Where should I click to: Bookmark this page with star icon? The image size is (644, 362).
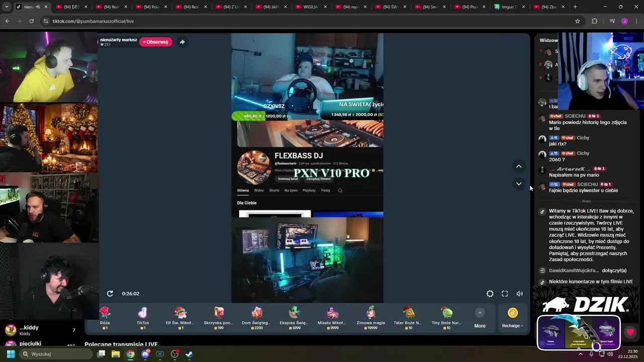pos(578,21)
